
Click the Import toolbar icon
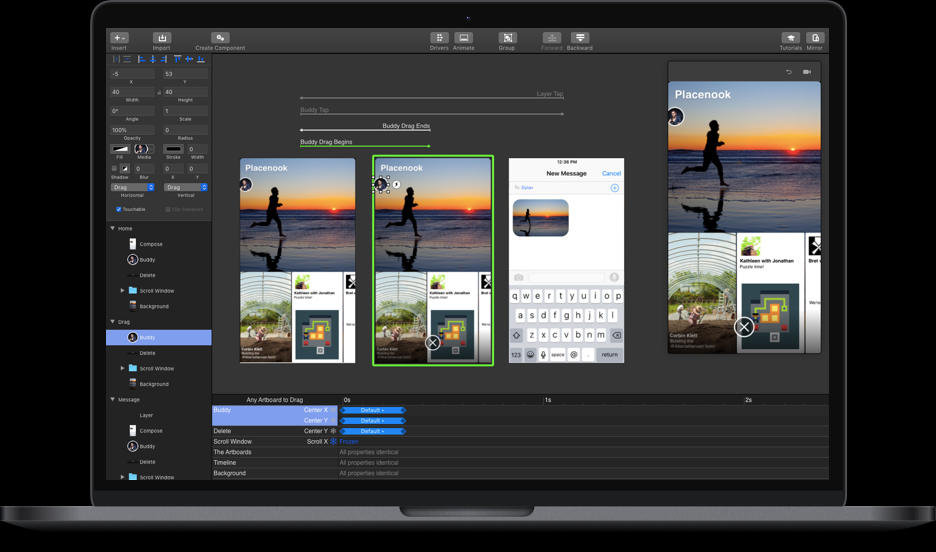click(162, 38)
